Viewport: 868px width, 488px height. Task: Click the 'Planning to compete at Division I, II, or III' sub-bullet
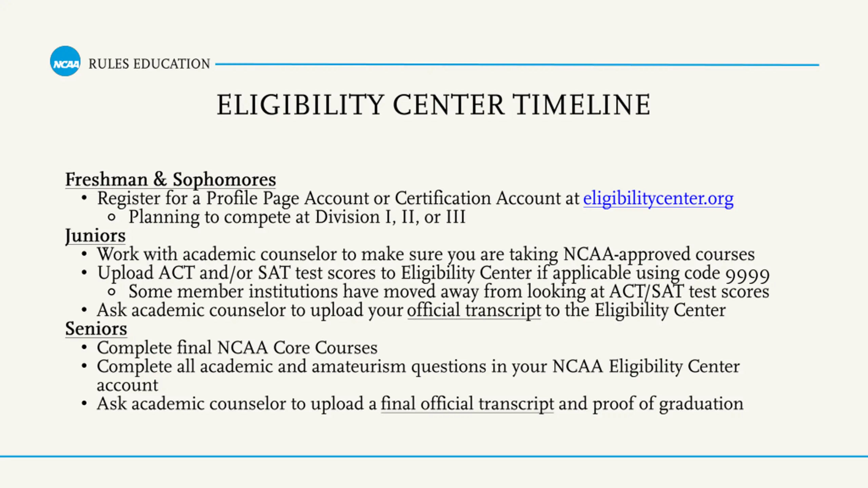pyautogui.click(x=297, y=217)
